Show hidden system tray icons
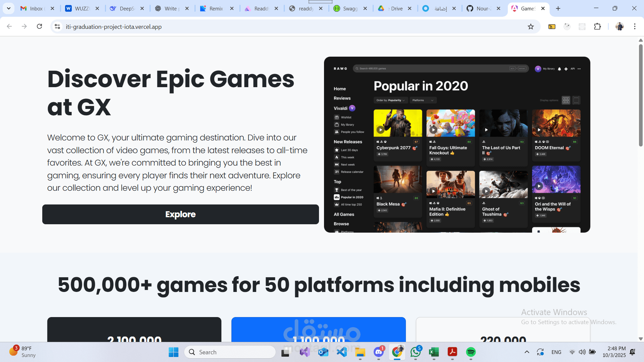This screenshot has height=362, width=644. pos(527,352)
